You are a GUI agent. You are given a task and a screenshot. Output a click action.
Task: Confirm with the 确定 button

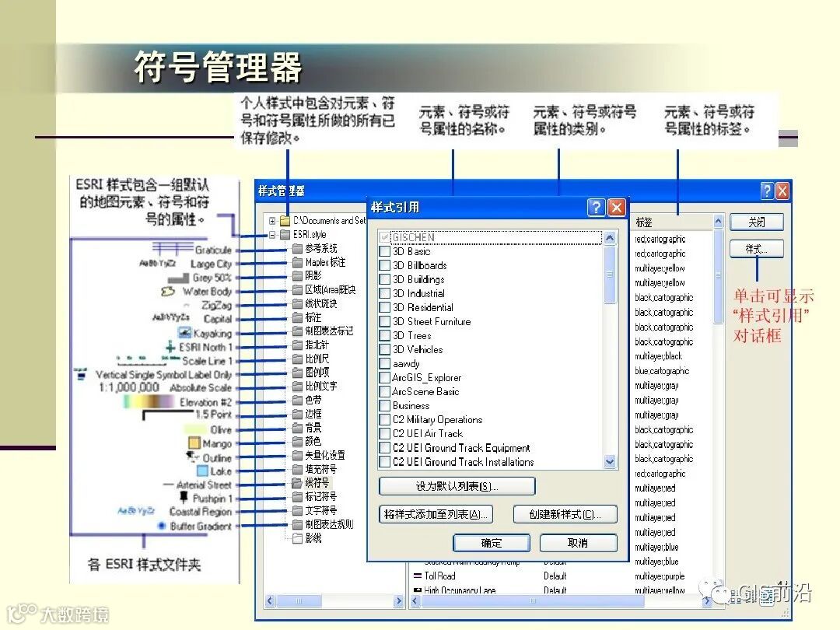coord(492,543)
